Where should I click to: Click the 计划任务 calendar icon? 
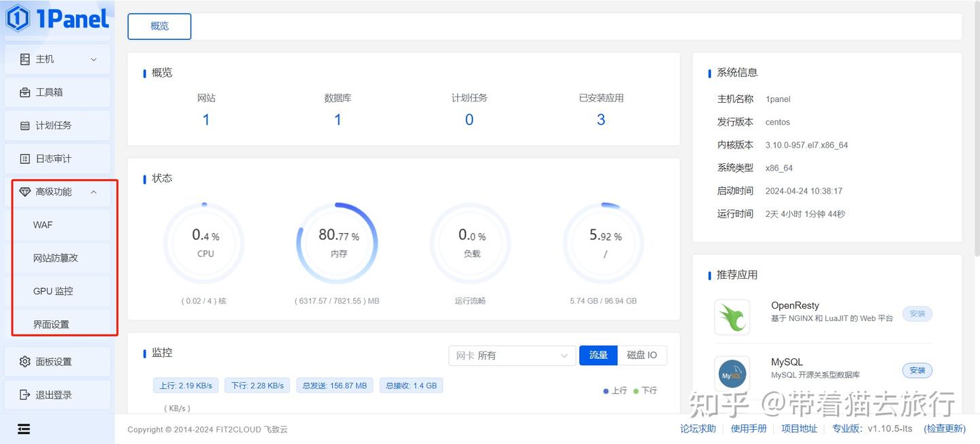(23, 125)
